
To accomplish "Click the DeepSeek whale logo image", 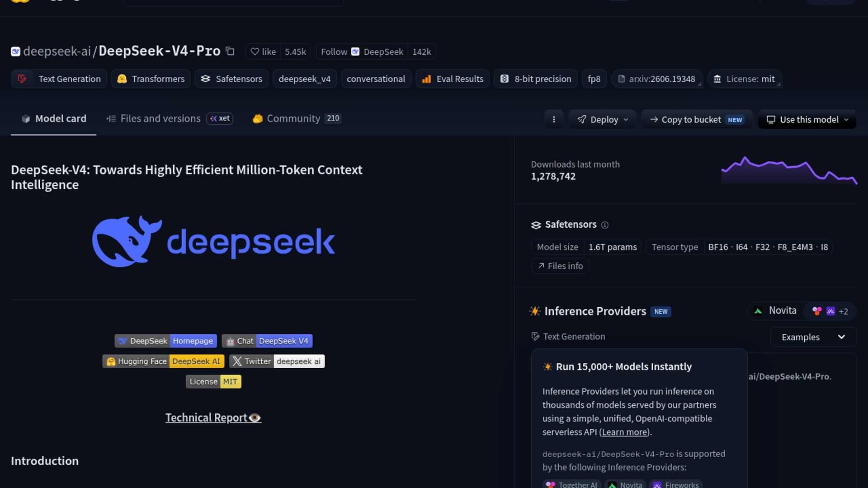I will point(213,241).
